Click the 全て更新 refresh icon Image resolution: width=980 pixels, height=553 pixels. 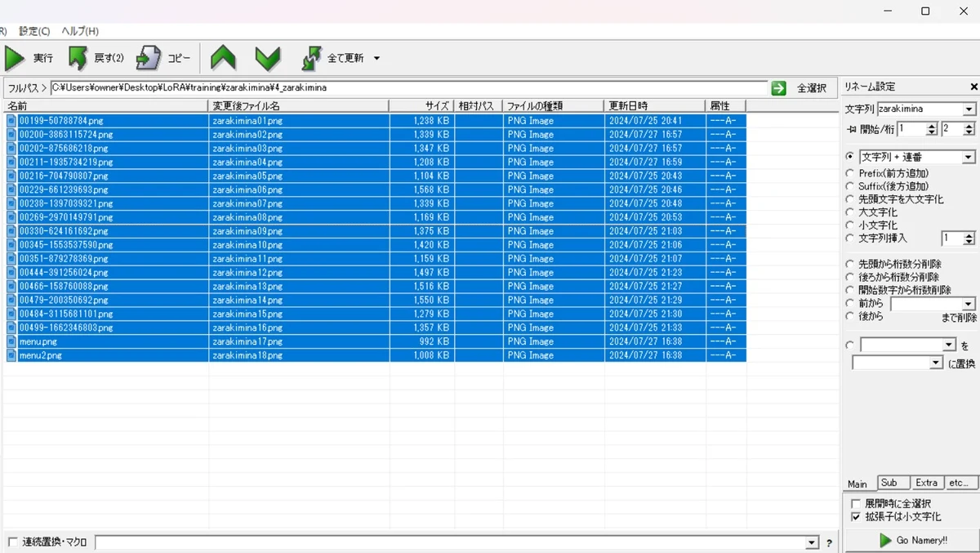point(311,58)
